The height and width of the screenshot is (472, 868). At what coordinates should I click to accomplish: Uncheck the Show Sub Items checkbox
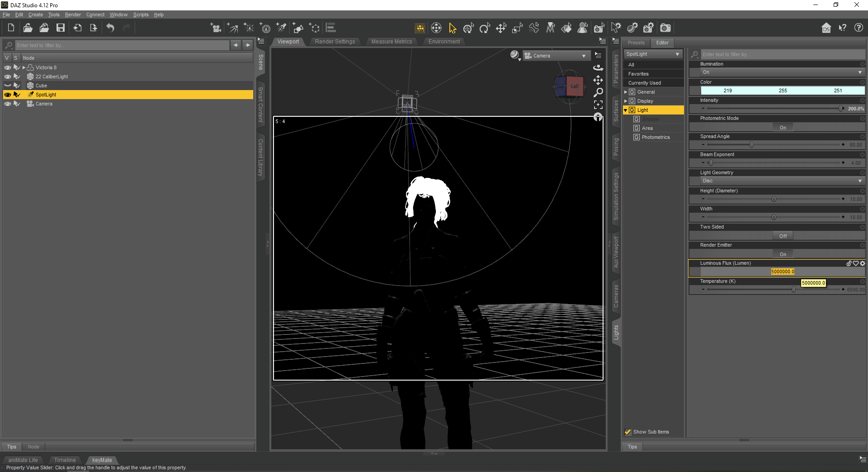628,432
